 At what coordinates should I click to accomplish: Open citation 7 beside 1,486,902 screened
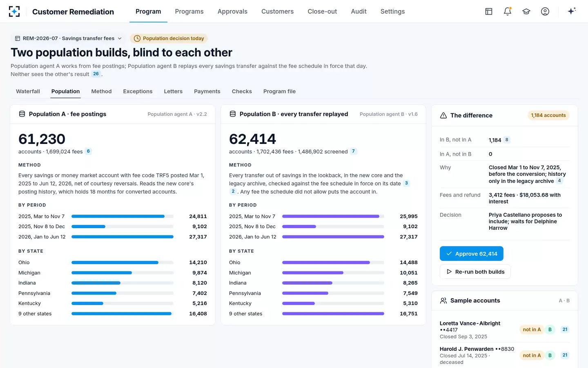coord(354,151)
